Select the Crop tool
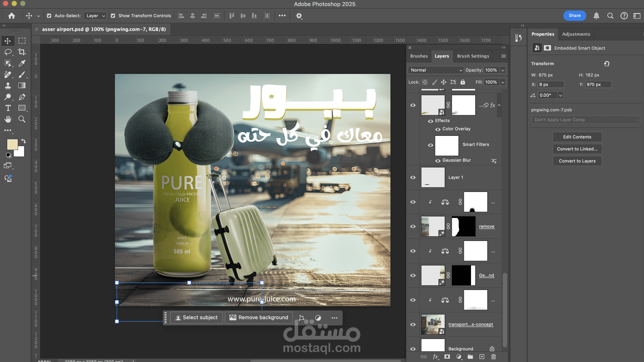Image resolution: width=644 pixels, height=362 pixels. (x=22, y=52)
